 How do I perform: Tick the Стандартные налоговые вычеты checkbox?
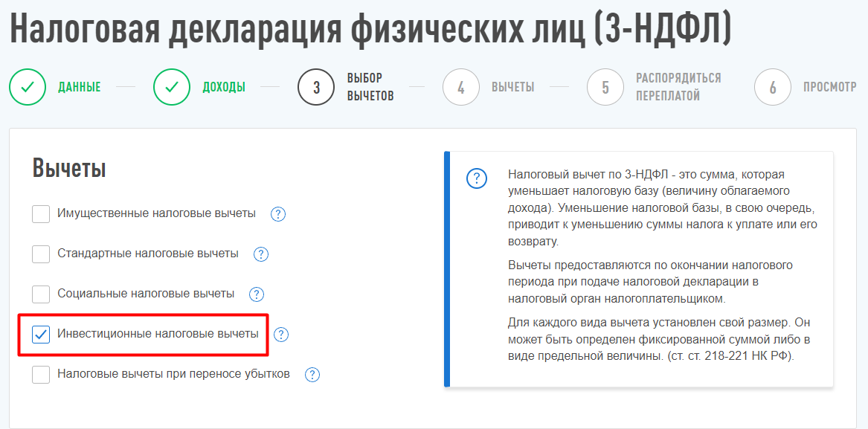[41, 254]
